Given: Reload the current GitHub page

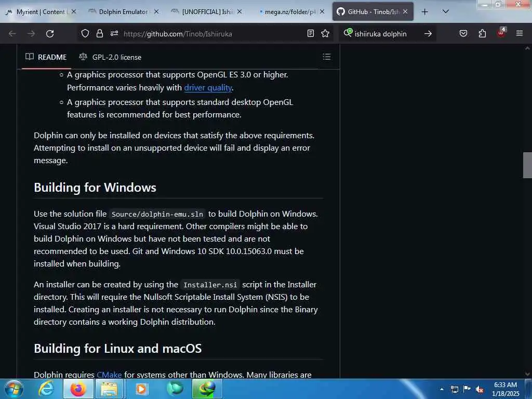Looking at the screenshot, I should 50,34.
